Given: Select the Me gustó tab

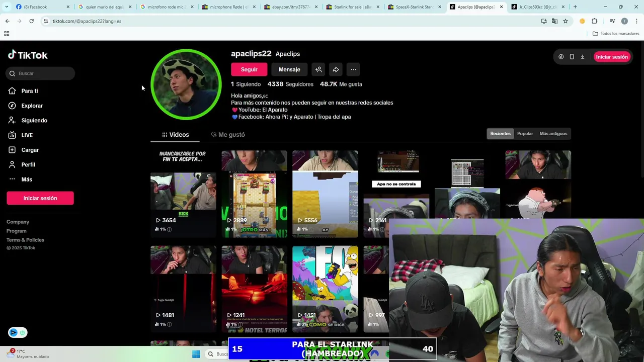Looking at the screenshot, I should [x=228, y=135].
